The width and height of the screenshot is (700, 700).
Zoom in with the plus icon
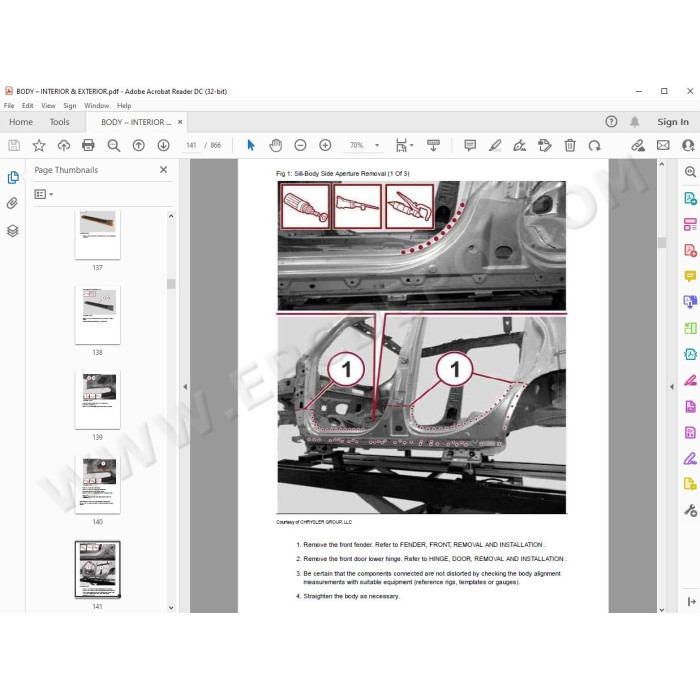pyautogui.click(x=325, y=145)
